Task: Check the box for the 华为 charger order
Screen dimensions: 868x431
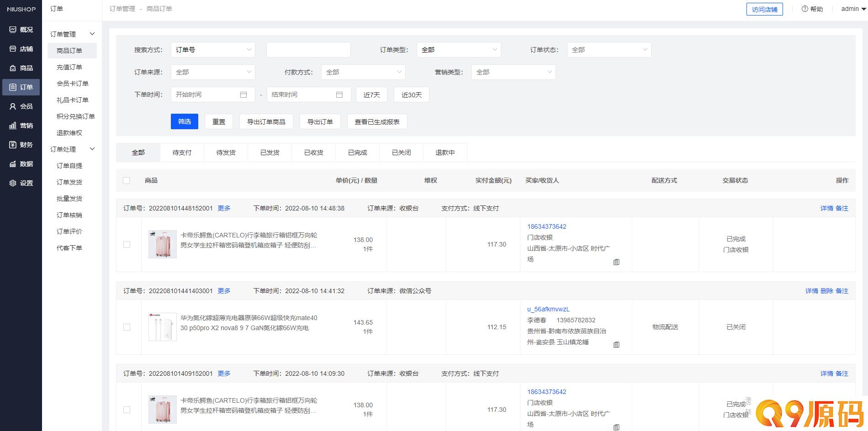Action: coord(127,327)
